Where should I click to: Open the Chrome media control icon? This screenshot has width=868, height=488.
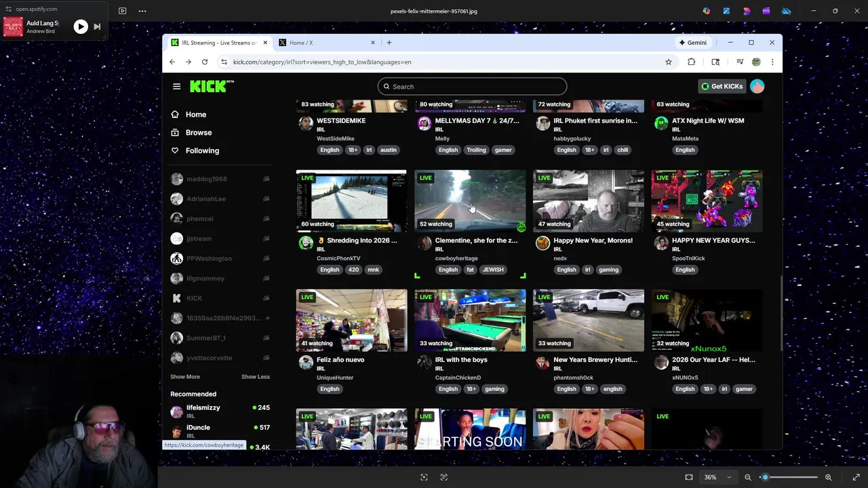click(740, 62)
